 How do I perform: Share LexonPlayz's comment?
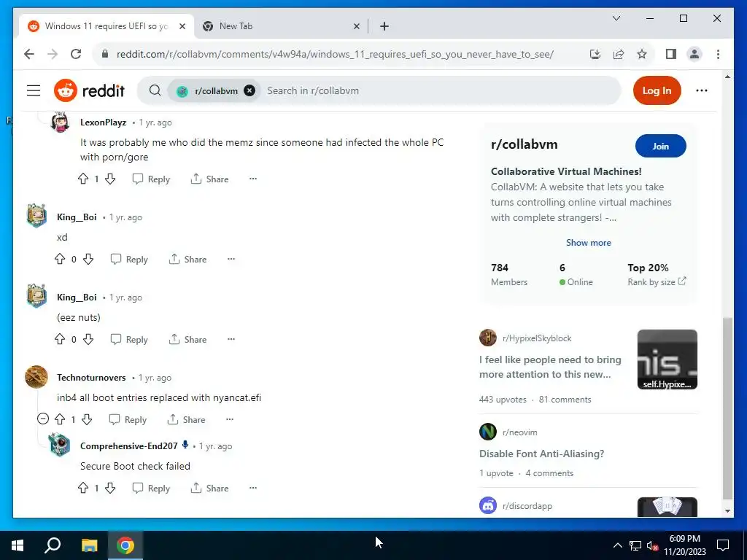click(x=209, y=179)
